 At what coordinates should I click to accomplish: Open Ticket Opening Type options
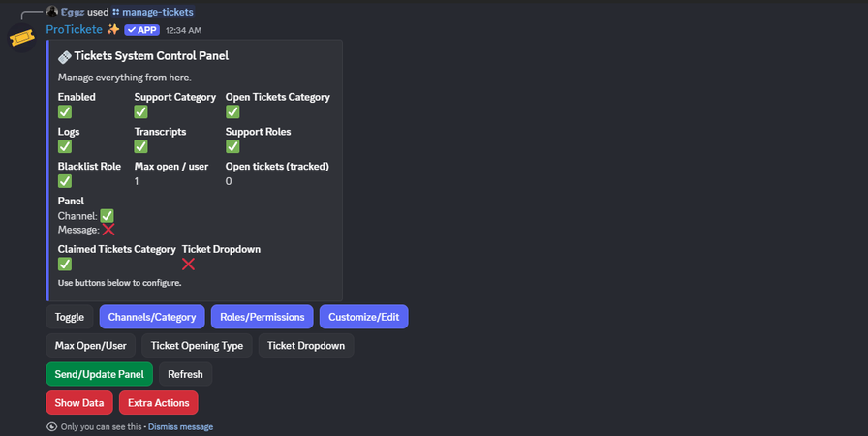(197, 346)
